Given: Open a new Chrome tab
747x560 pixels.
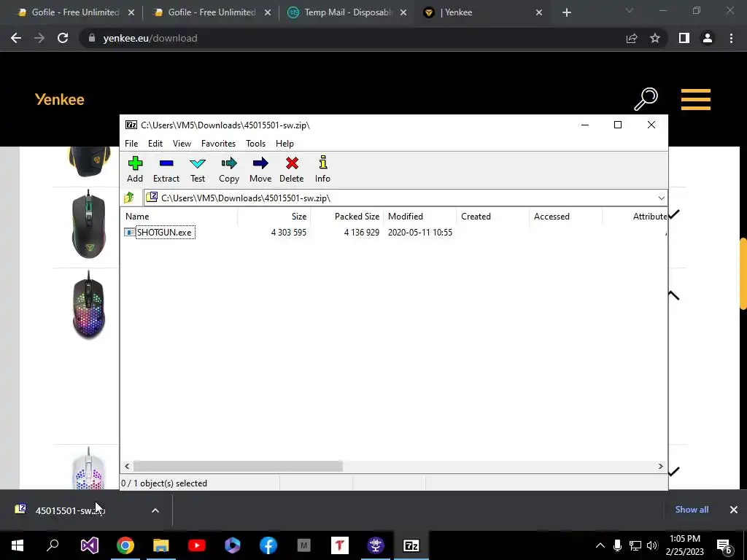Looking at the screenshot, I should point(566,12).
